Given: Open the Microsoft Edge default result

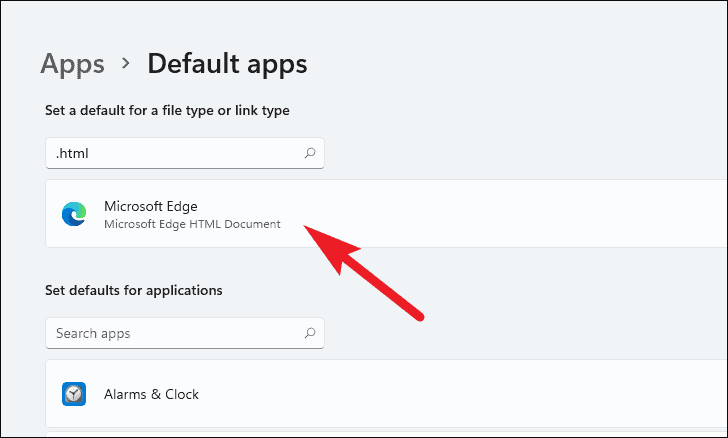Looking at the screenshot, I should 386,214.
